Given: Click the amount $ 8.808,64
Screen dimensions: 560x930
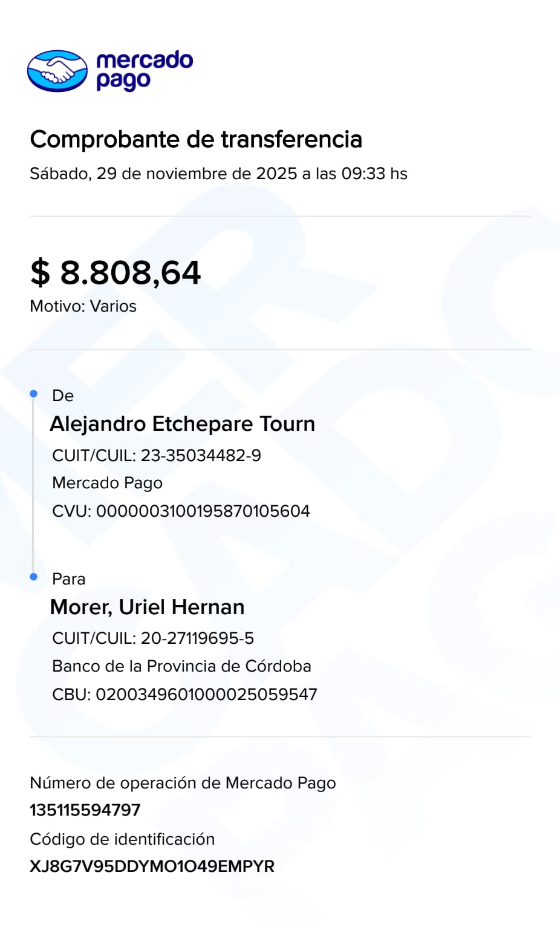Looking at the screenshot, I should [116, 272].
